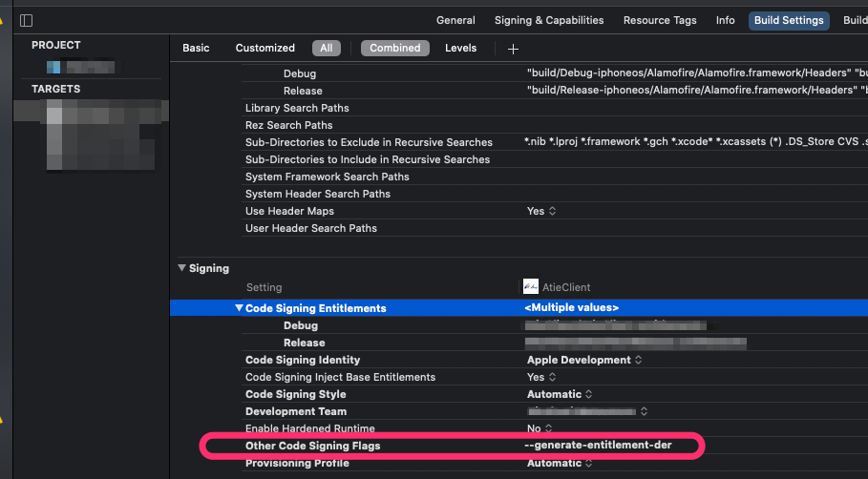Screen dimensions: 868x479
Task: Click the plus add build setting icon
Action: [x=513, y=49]
